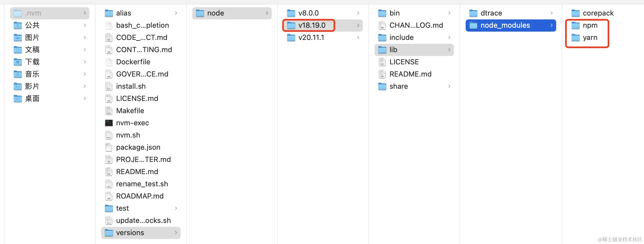Select rename_test.sh file
This screenshot has height=244, width=644.
pyautogui.click(x=142, y=184)
